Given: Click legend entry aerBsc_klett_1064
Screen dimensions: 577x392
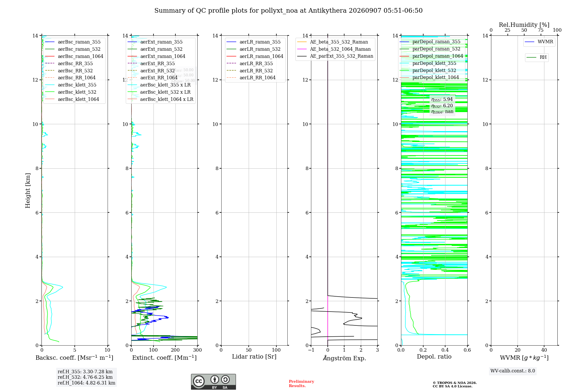Looking at the screenshot, I should coord(72,99).
